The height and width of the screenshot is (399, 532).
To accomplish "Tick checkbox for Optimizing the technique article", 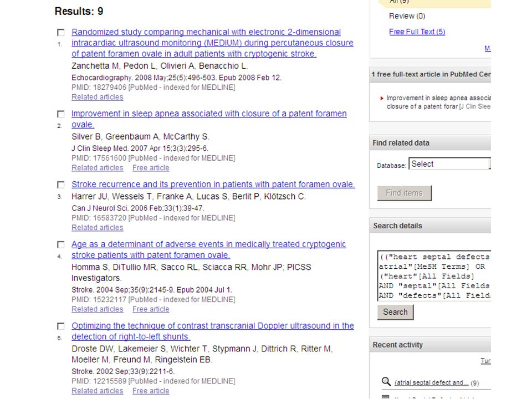I will pos(61,326).
